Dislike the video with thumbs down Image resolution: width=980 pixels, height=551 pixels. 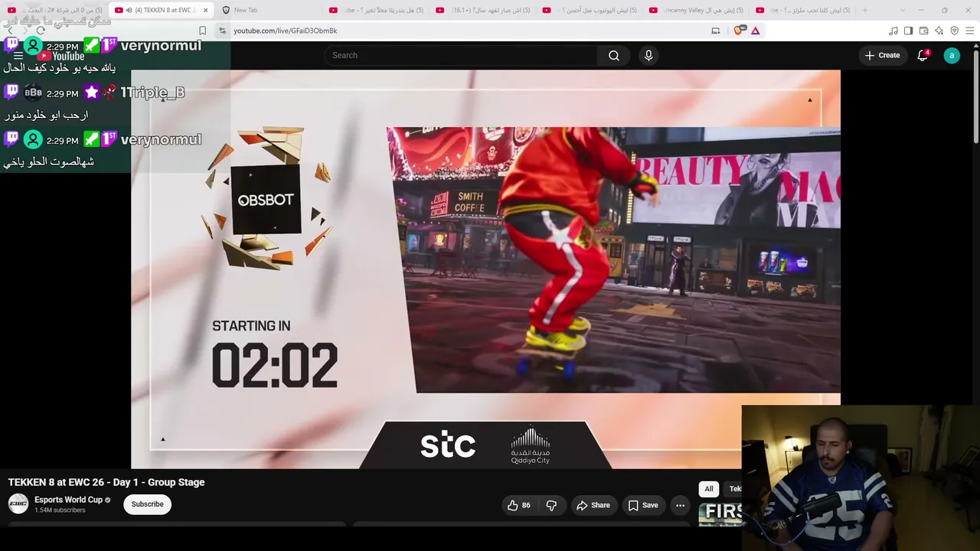(x=551, y=505)
